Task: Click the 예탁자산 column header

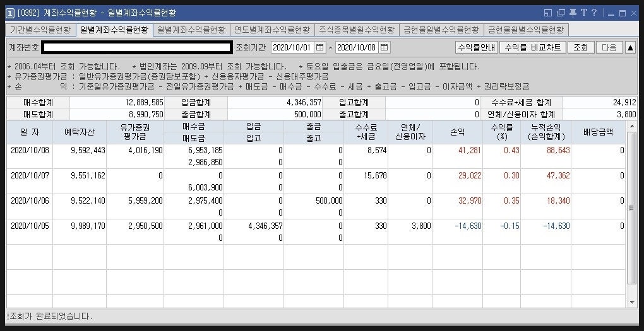Action: 80,132
